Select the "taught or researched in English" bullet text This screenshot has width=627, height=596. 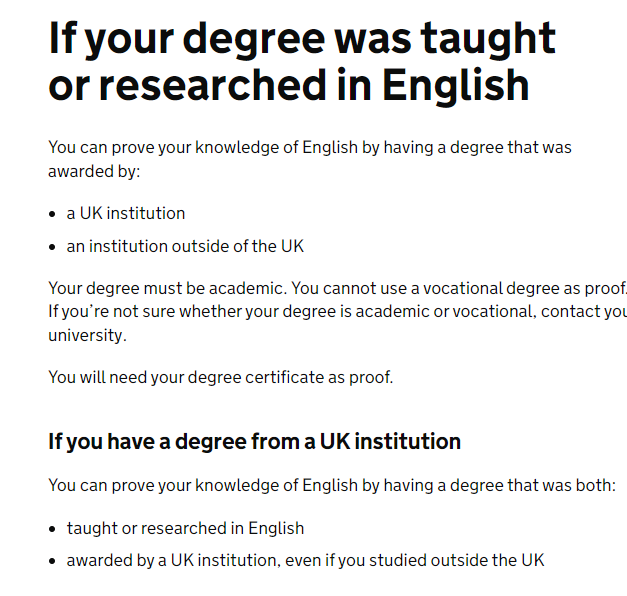(x=185, y=528)
